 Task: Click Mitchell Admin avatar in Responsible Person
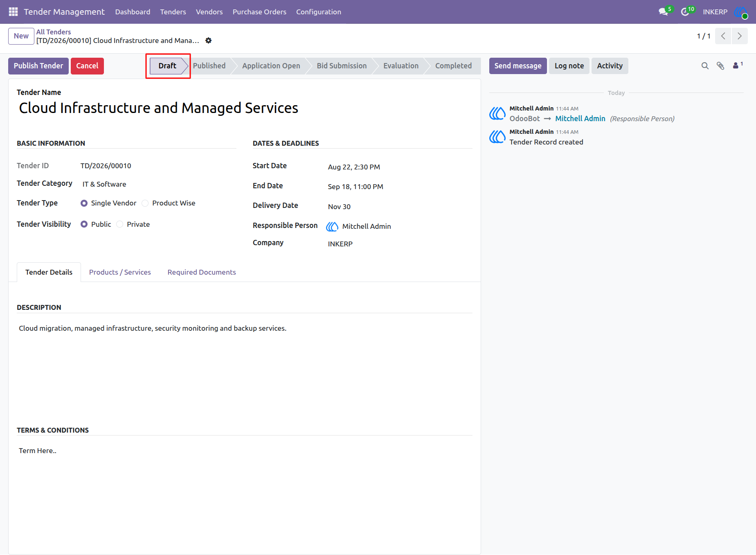coord(332,226)
